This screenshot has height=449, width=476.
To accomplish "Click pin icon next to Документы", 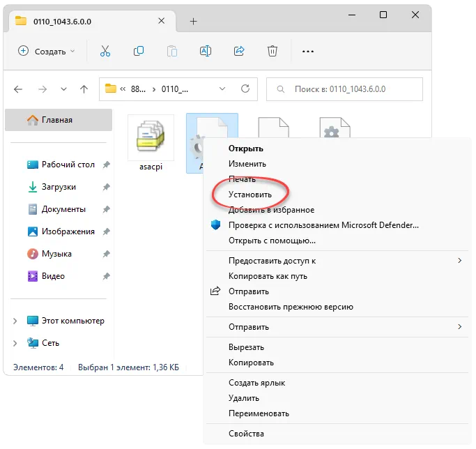I will pyautogui.click(x=106, y=209).
